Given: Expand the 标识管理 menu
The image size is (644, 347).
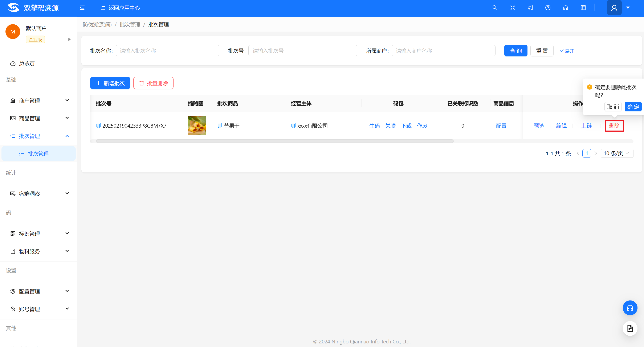Looking at the screenshot, I should point(39,234).
